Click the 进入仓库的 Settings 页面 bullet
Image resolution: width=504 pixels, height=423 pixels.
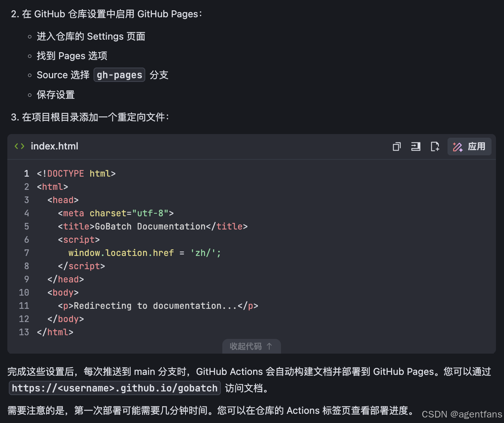click(x=91, y=36)
